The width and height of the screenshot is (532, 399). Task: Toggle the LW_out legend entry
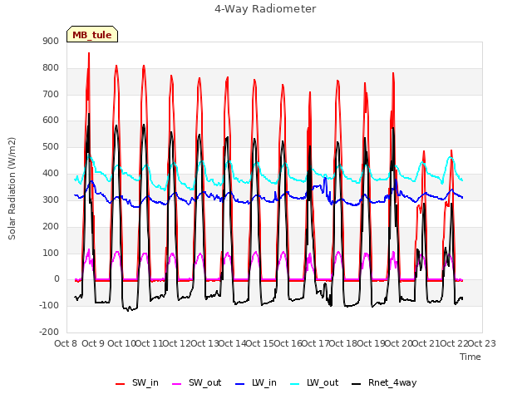[x=314, y=383]
